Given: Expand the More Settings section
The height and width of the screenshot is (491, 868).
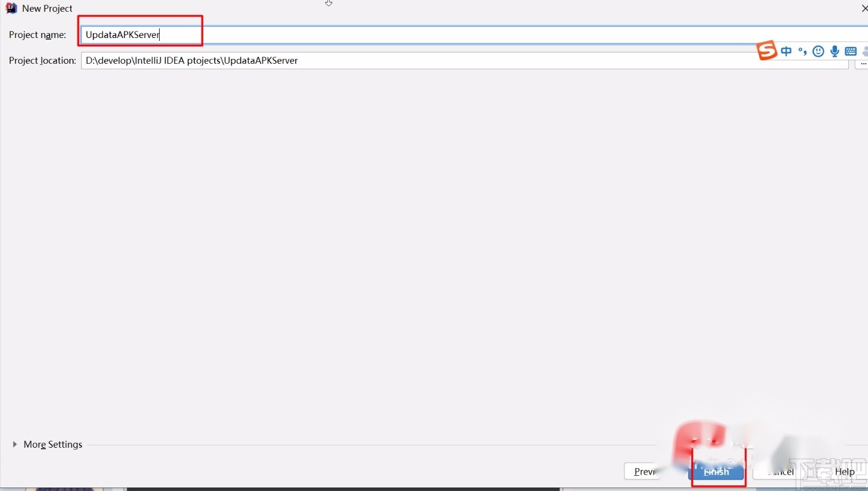Looking at the screenshot, I should coord(53,444).
